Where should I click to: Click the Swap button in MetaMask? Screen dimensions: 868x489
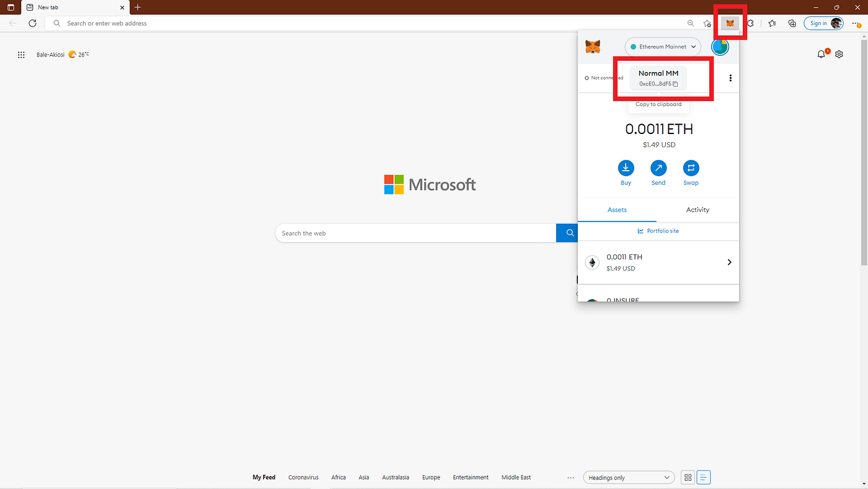(x=691, y=173)
